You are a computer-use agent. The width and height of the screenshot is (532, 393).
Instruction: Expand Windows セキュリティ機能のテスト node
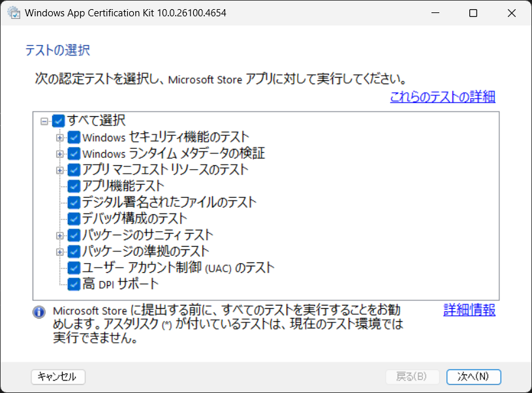click(x=59, y=138)
